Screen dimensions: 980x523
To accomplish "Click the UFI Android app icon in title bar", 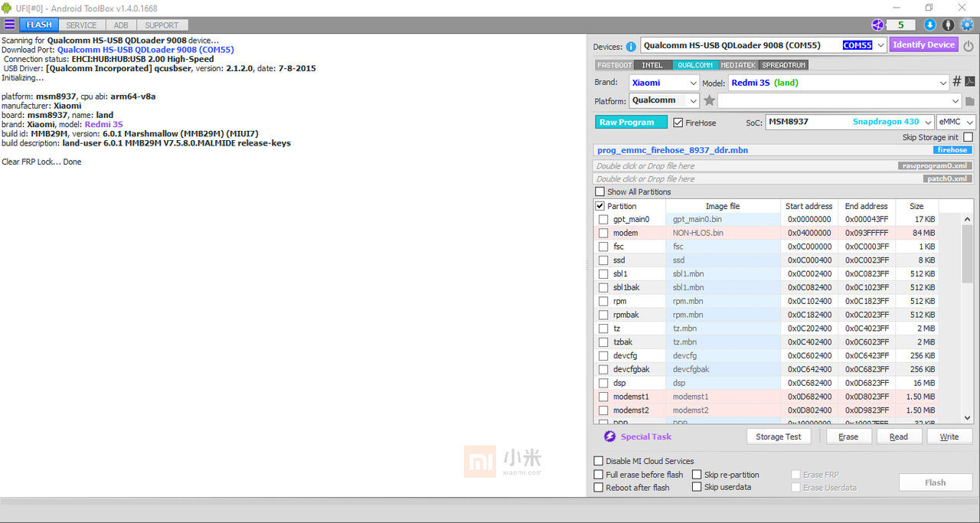I will 7,7.
